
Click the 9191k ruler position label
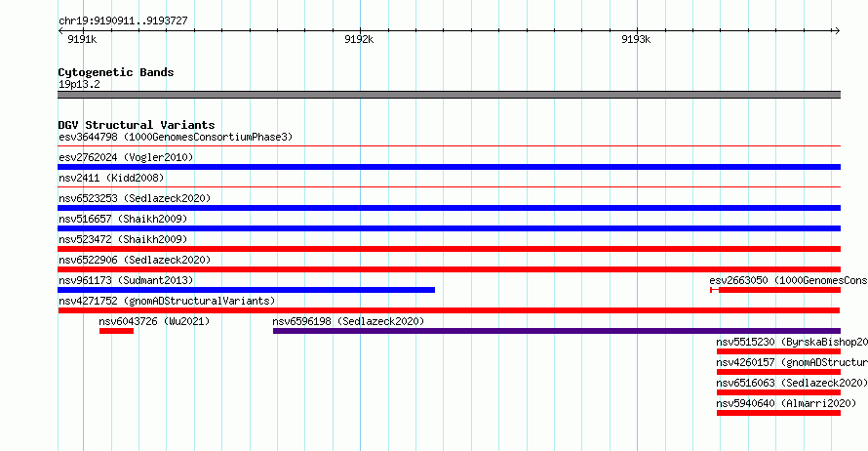(82, 39)
